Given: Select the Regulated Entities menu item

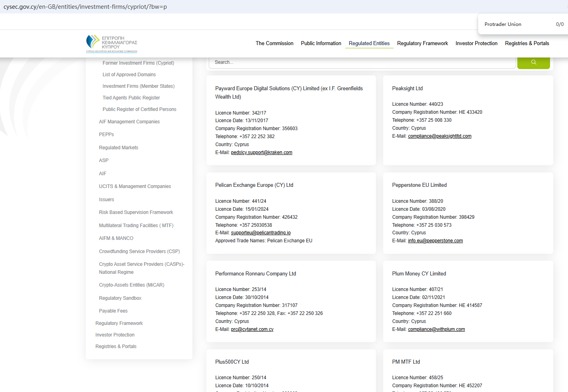Looking at the screenshot, I should 369,44.
